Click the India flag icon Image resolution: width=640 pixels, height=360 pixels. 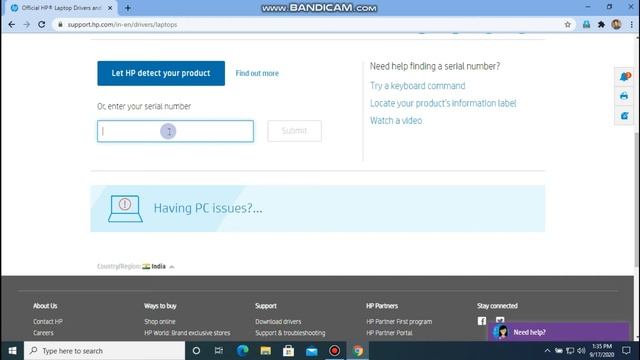click(146, 267)
